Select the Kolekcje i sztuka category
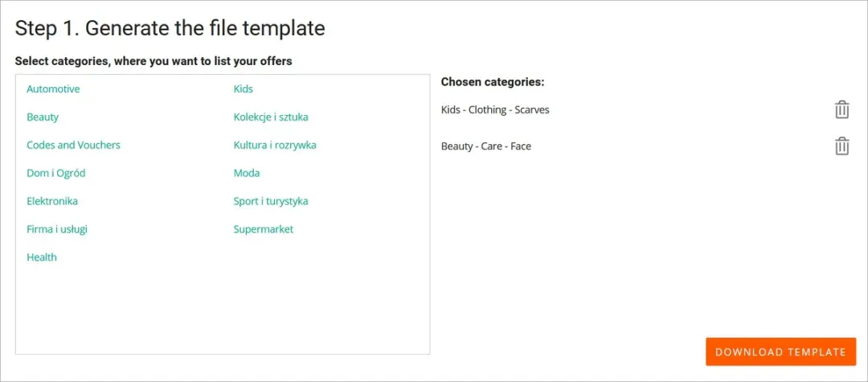This screenshot has width=868, height=382. click(x=271, y=117)
